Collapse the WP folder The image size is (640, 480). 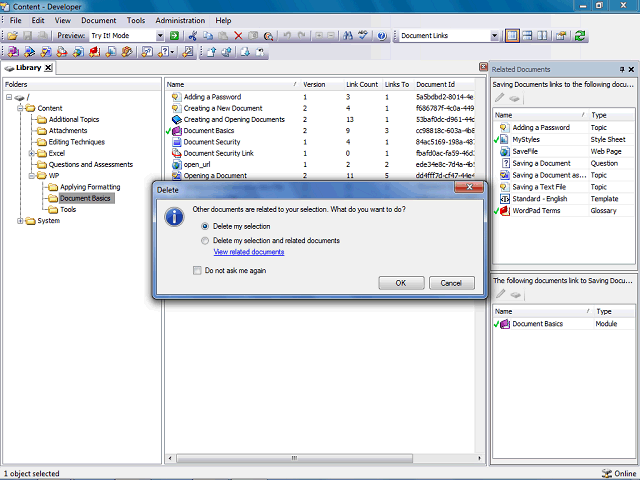click(31, 176)
